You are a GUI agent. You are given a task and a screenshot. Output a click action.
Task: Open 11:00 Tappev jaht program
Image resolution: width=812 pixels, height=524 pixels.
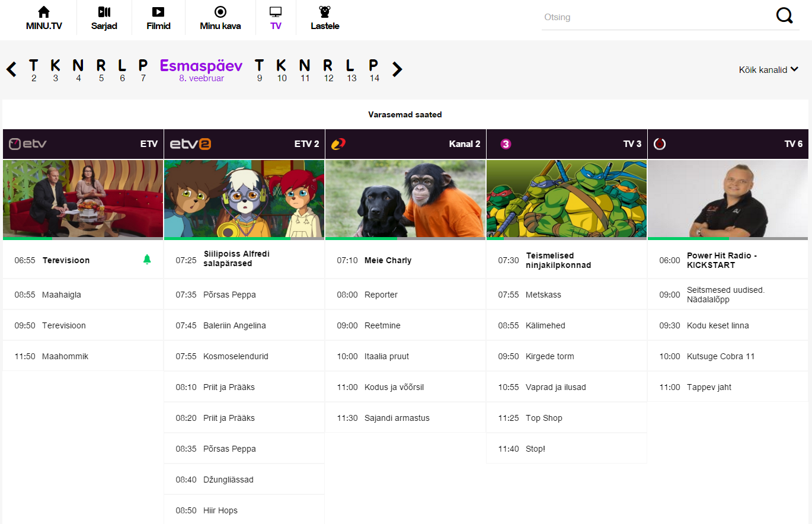pos(728,387)
